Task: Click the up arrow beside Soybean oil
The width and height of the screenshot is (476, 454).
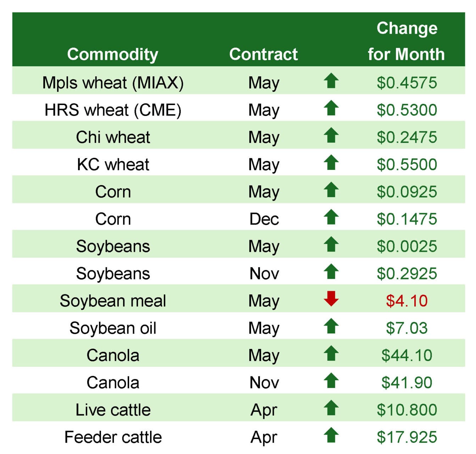Action: tap(331, 326)
